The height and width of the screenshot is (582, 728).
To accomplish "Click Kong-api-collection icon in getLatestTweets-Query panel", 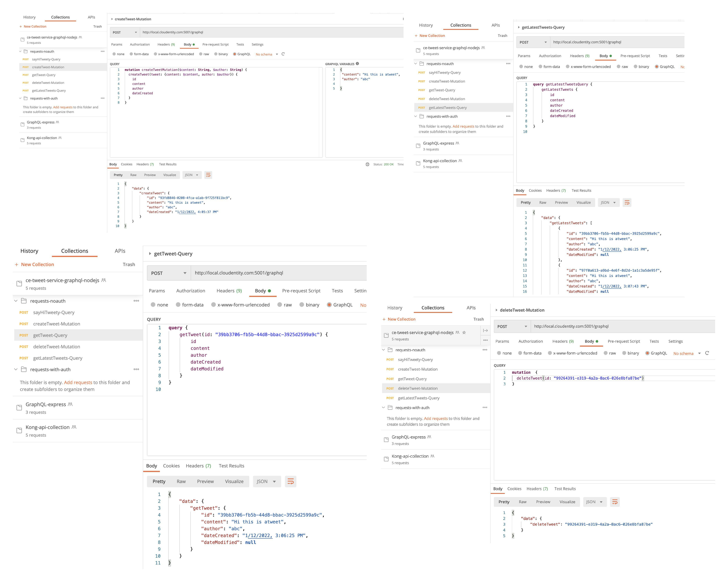I will click(x=418, y=163).
